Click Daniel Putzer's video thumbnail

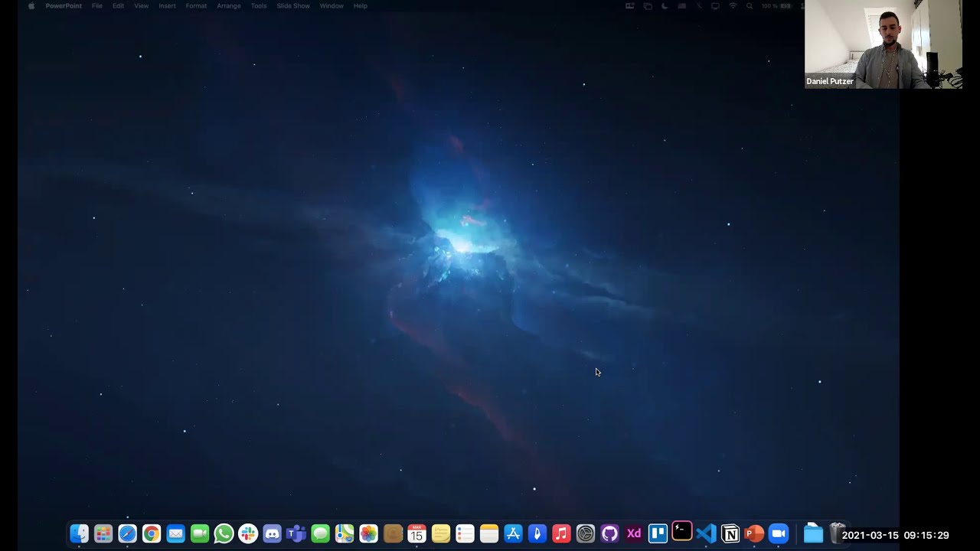[884, 44]
